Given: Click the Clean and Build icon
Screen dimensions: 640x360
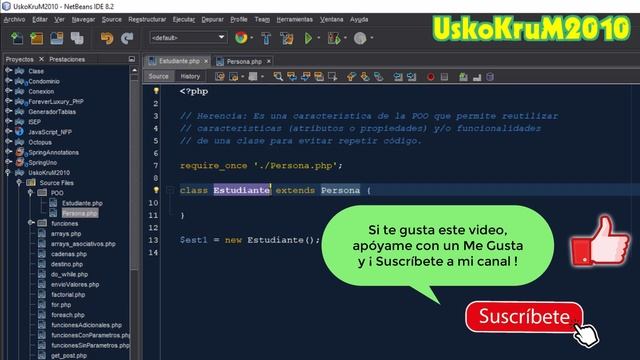Looking at the screenshot, I should pos(287,38).
